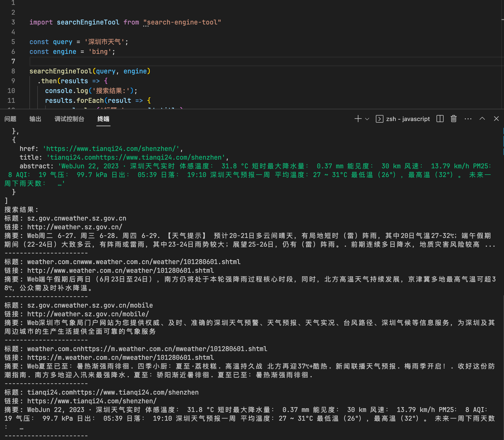Open the http://weather.sz.gov.cn/mobile/ link

click(88, 314)
